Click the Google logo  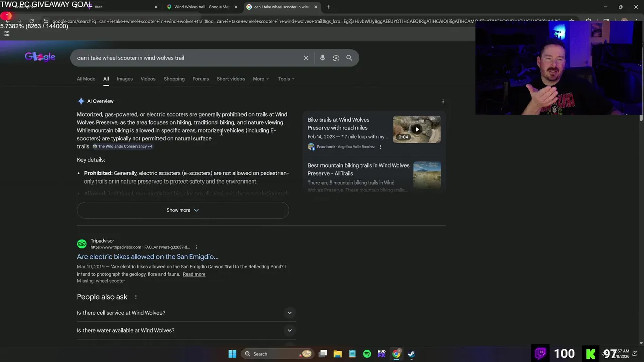pos(40,57)
